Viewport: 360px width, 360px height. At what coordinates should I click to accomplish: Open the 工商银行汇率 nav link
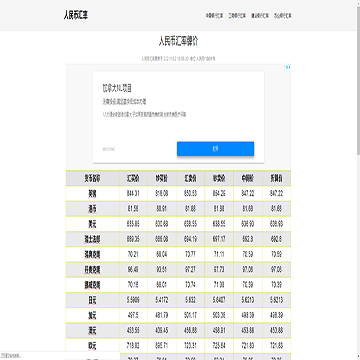point(237,16)
